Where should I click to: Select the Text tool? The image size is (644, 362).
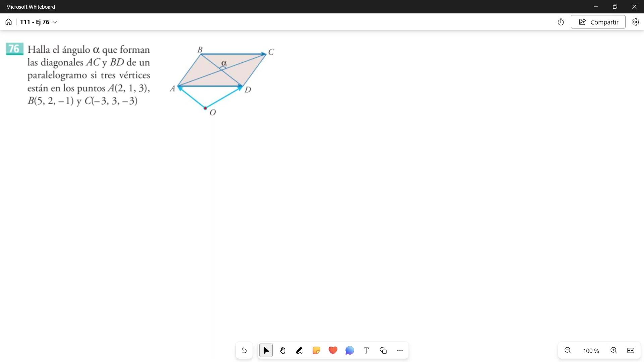coord(366,351)
